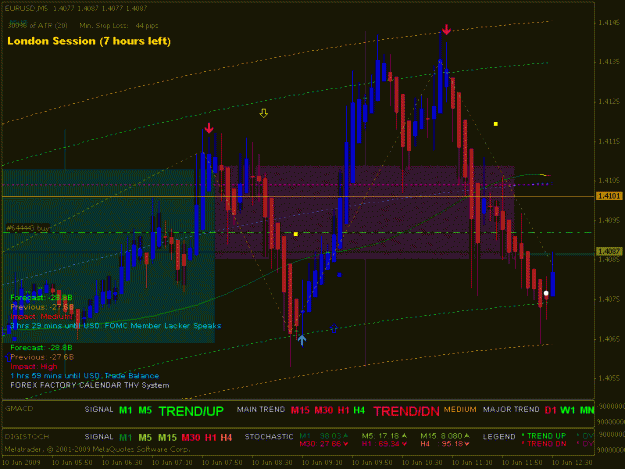Click the M30: 27.66 stochastic value
Viewport: 625px width, 469px height.
point(324,443)
